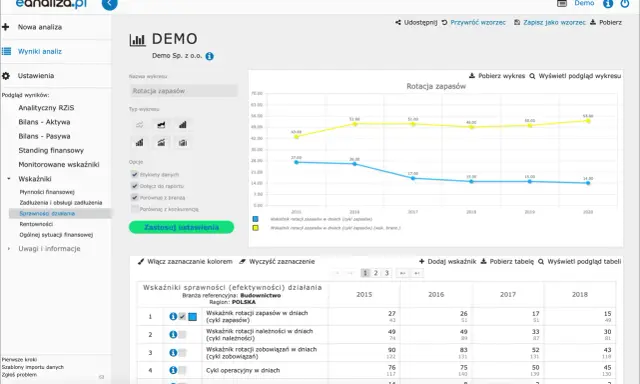Click blue color swatch in row 1

(193, 317)
